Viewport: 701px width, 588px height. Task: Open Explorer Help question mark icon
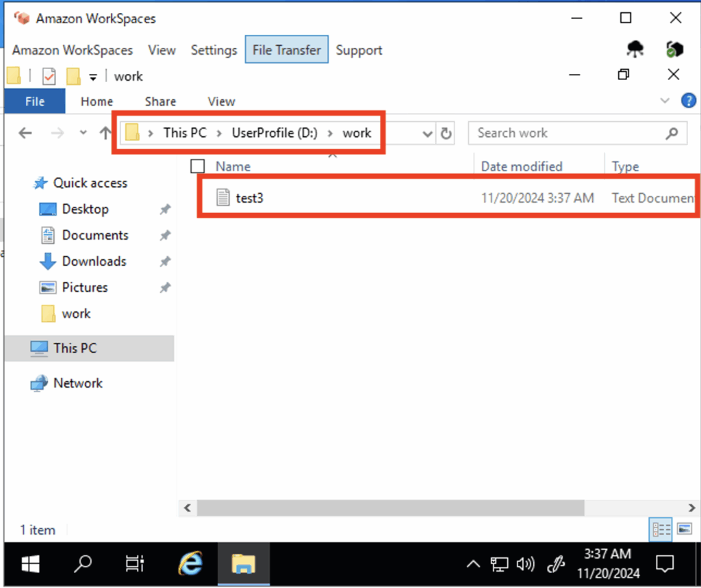(688, 101)
